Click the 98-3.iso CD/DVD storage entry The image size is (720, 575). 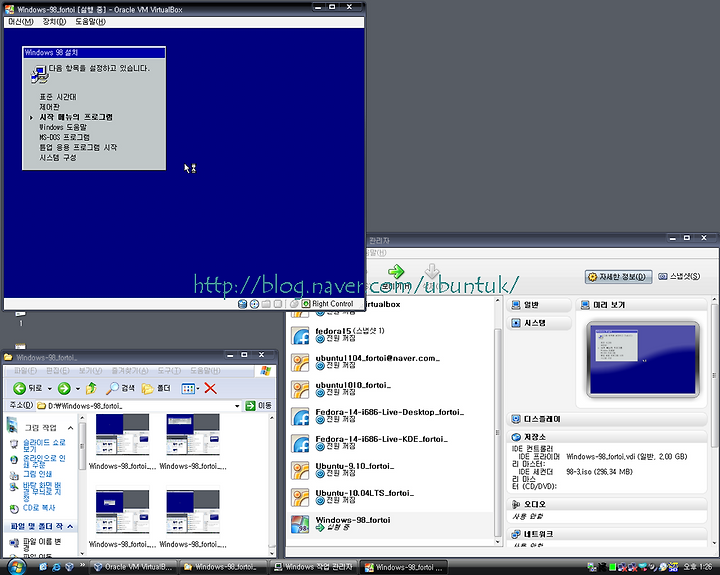tap(599, 472)
